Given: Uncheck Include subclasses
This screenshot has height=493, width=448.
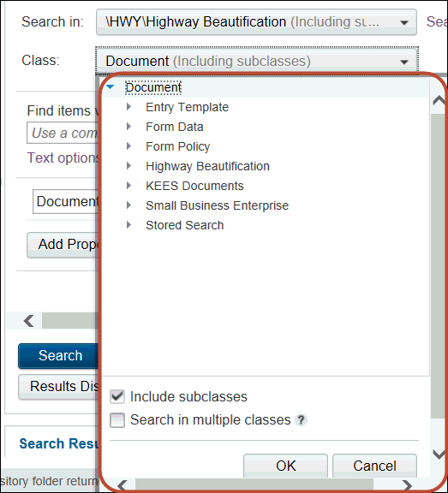Looking at the screenshot, I should click(117, 397).
